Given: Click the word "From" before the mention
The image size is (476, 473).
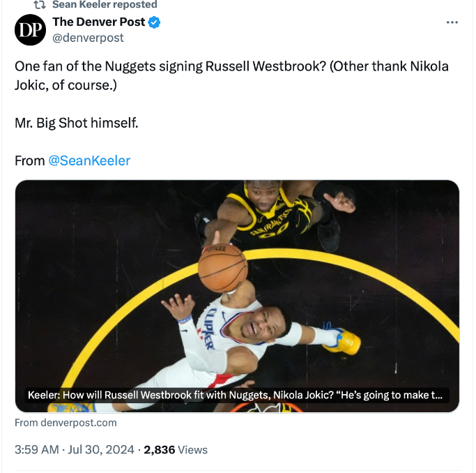Looking at the screenshot, I should tap(29, 161).
